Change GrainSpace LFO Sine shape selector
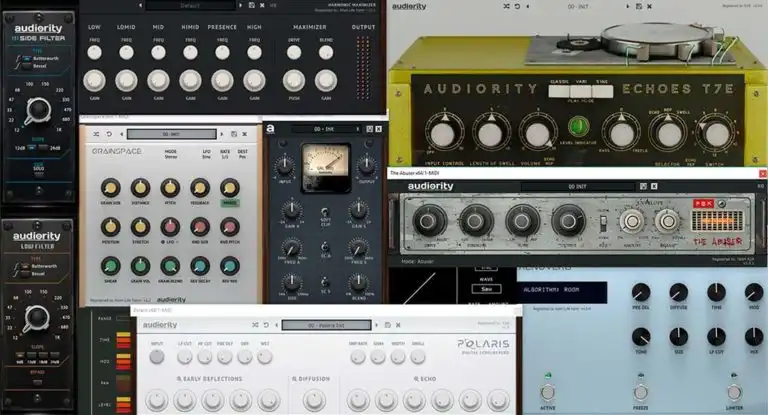Image resolution: width=768 pixels, height=415 pixels. click(207, 154)
